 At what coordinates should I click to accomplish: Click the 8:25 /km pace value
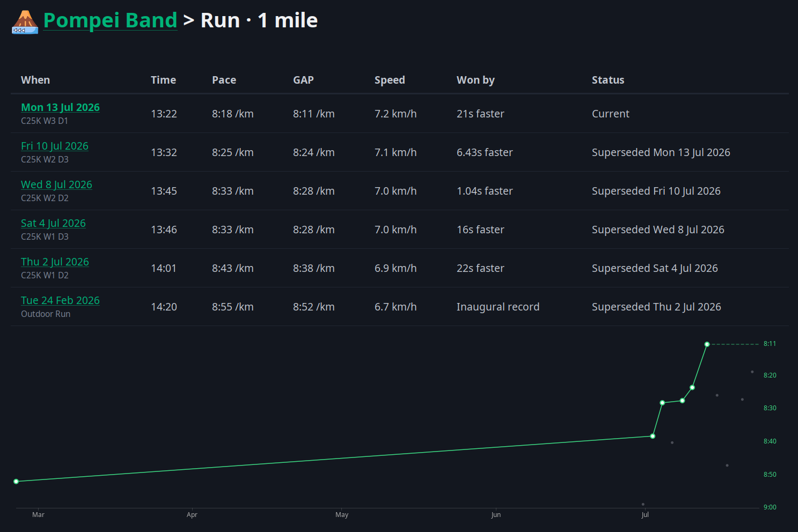pos(233,152)
